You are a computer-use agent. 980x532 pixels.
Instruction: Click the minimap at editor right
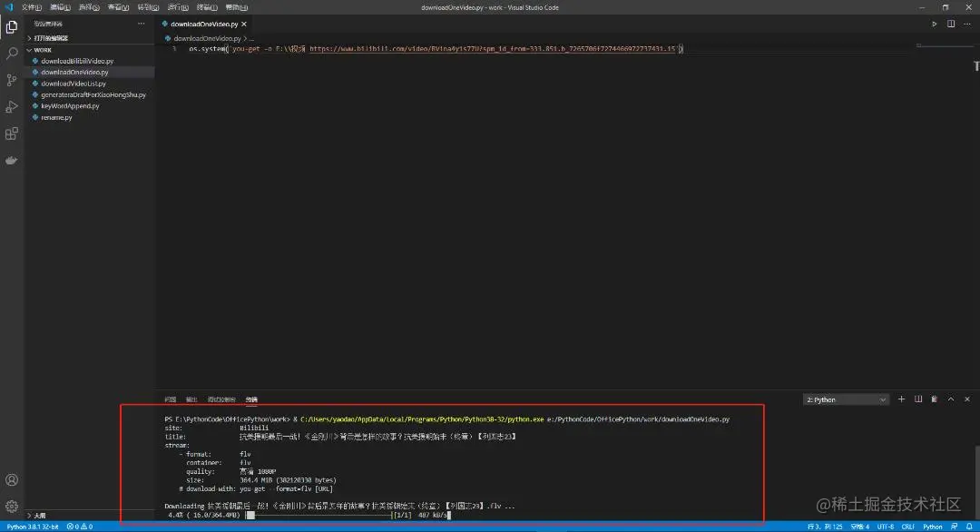pyautogui.click(x=945, y=46)
